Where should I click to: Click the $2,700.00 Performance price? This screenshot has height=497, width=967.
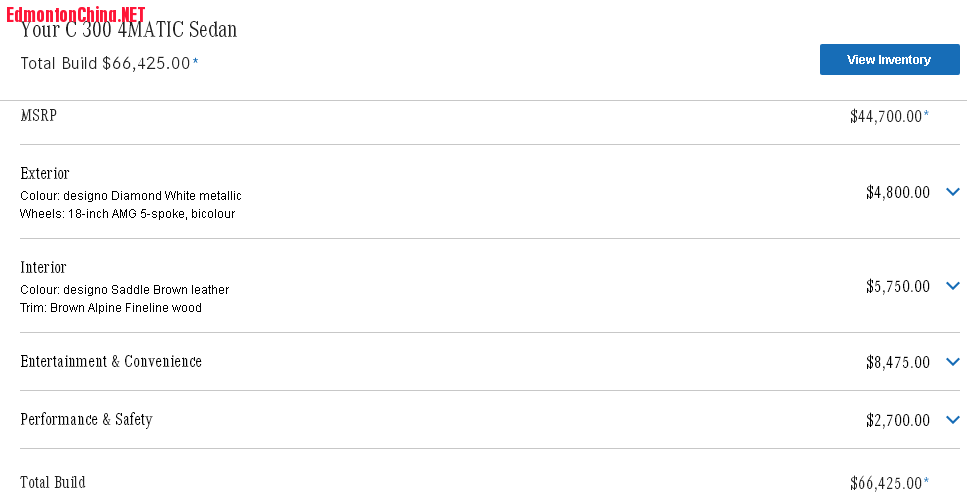(x=898, y=421)
